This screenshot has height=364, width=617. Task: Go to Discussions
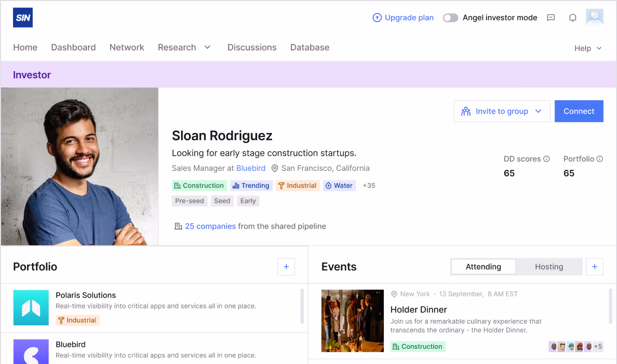(252, 47)
